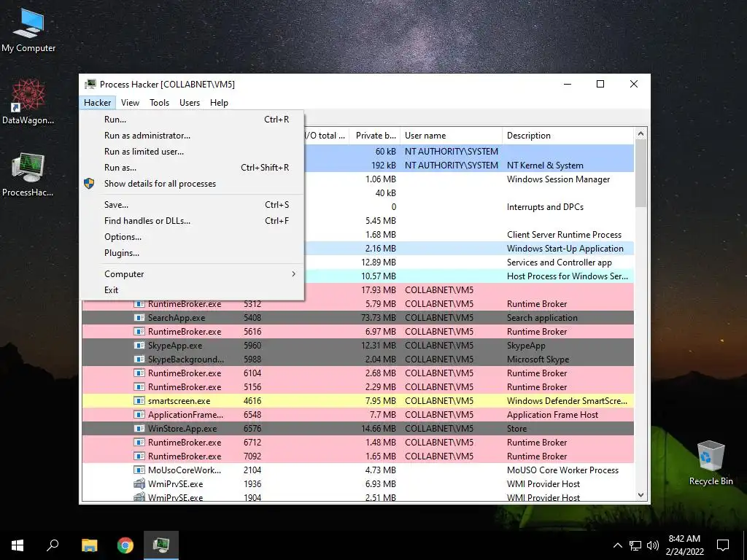The height and width of the screenshot is (560, 747).
Task: Click the vertical scrollbar thumb
Action: click(x=640, y=174)
